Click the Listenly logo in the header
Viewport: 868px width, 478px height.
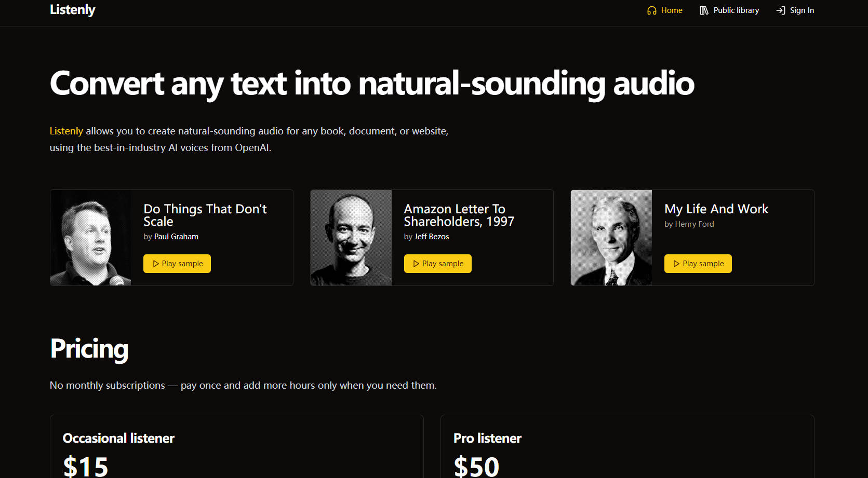click(x=72, y=10)
